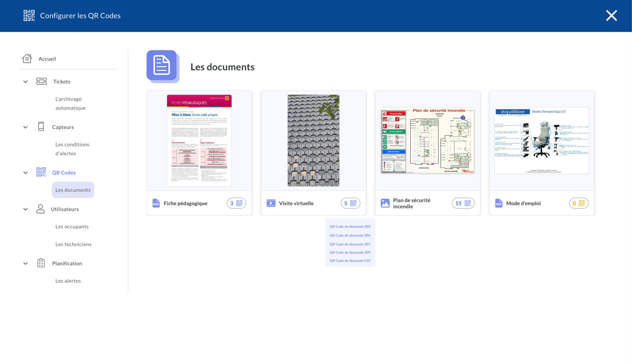Viewport: 632px width, 364px height.
Task: Click the Planification clipboard icon
Action: tap(41, 263)
